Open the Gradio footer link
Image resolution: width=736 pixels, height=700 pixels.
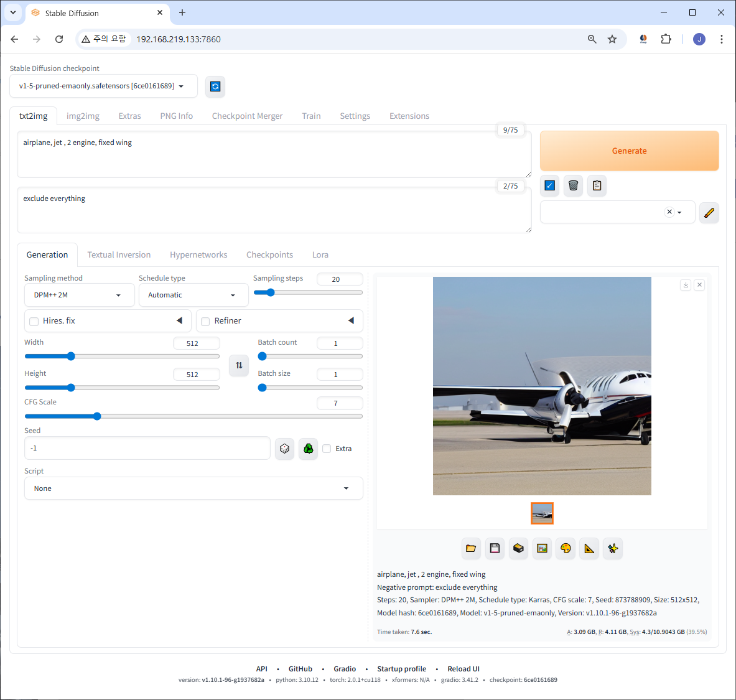345,669
